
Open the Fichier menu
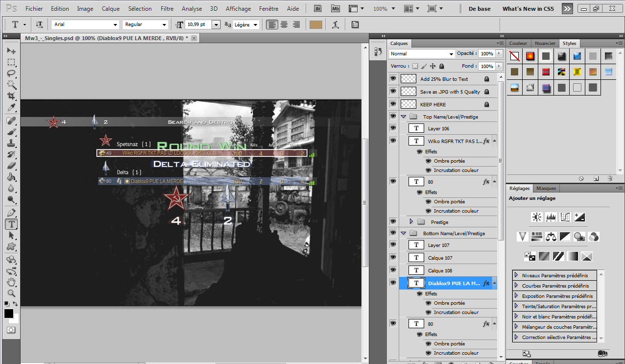click(34, 9)
